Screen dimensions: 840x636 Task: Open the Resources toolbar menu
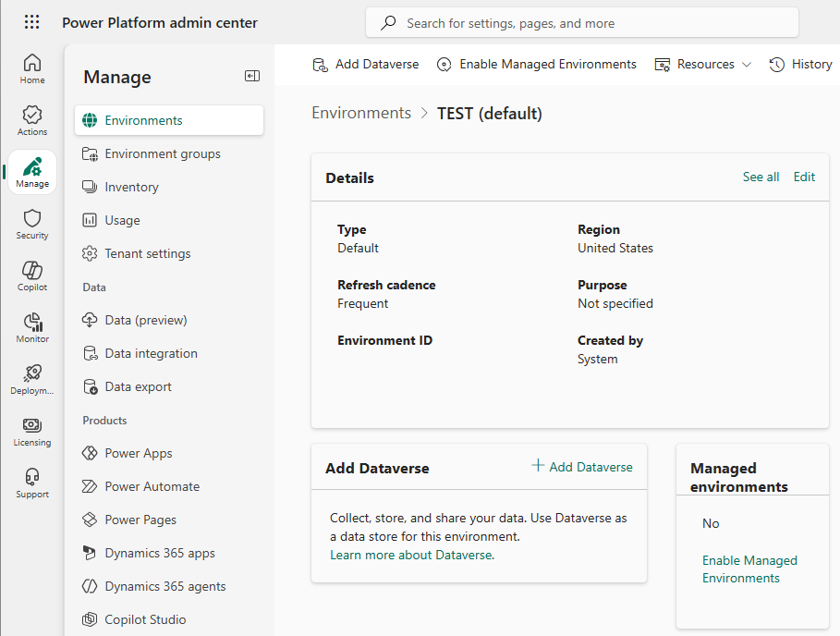point(703,65)
